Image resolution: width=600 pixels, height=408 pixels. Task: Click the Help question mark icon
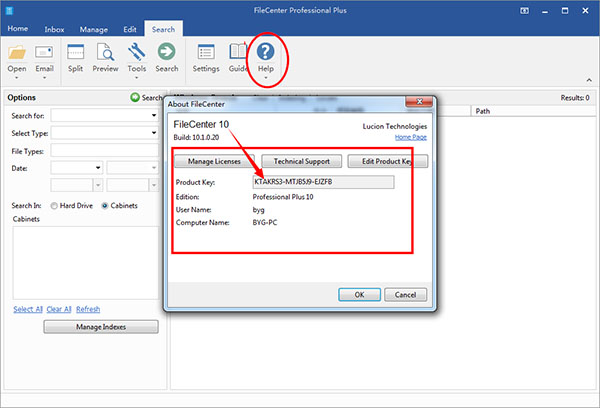point(266,51)
